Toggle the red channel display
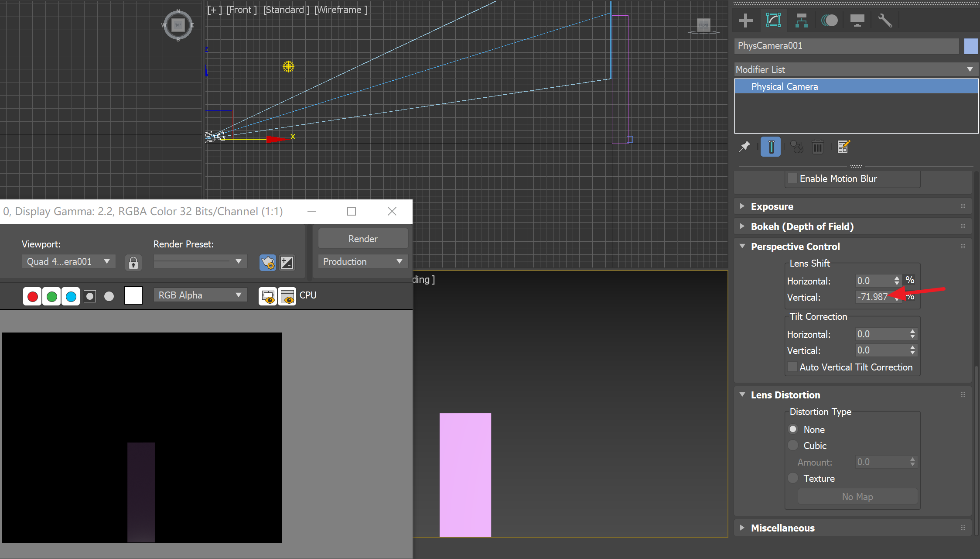This screenshot has width=980, height=559. 32,297
